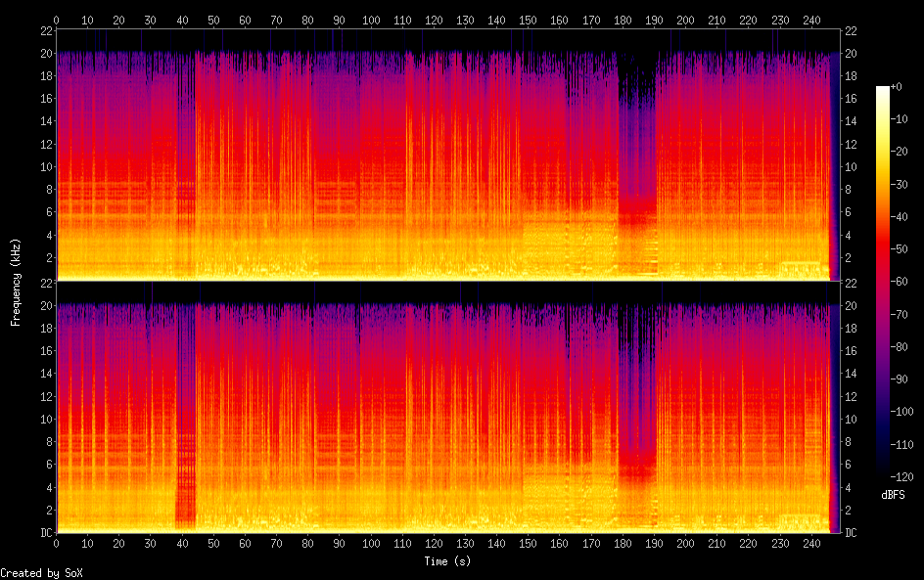Click the DC label on the bottom-right frequency axis
Screen dimensions: 924x580
851,533
